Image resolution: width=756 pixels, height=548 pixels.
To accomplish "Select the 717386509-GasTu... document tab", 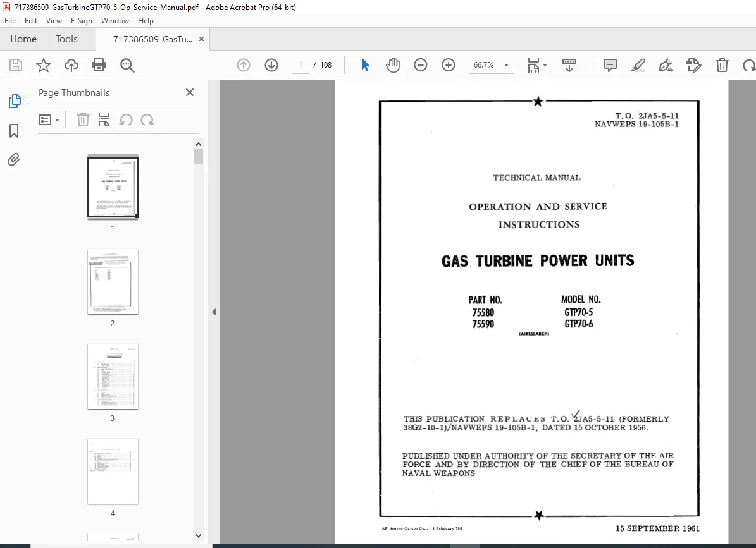I will (152, 39).
